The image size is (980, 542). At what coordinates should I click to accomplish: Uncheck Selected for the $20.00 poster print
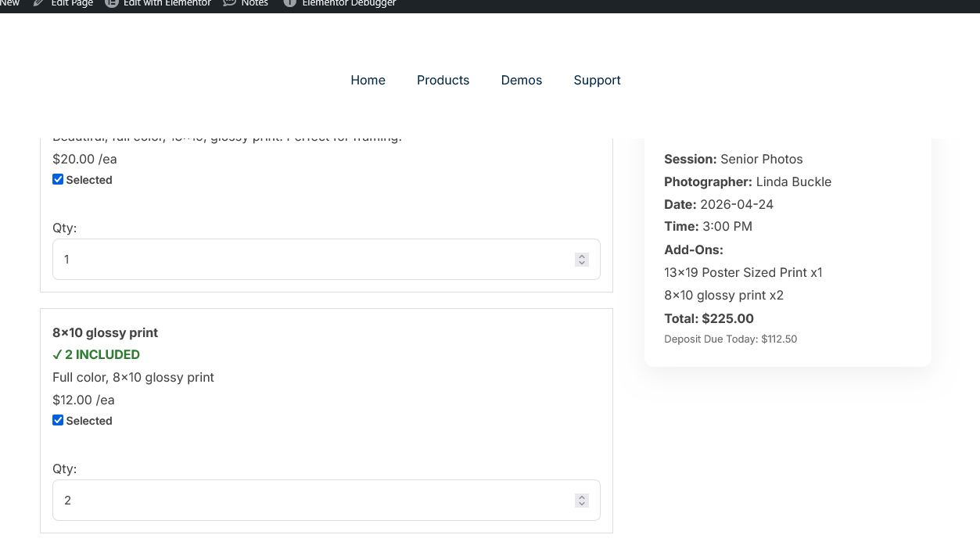[58, 179]
